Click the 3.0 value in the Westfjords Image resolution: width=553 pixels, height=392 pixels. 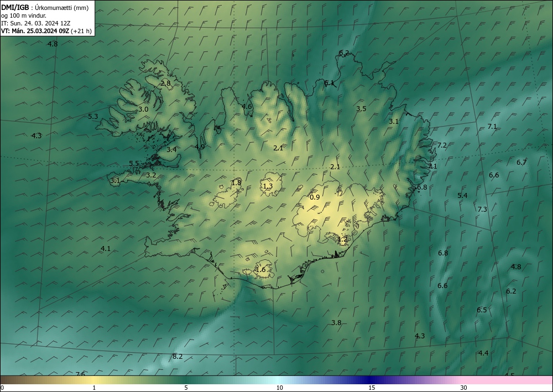143,109
